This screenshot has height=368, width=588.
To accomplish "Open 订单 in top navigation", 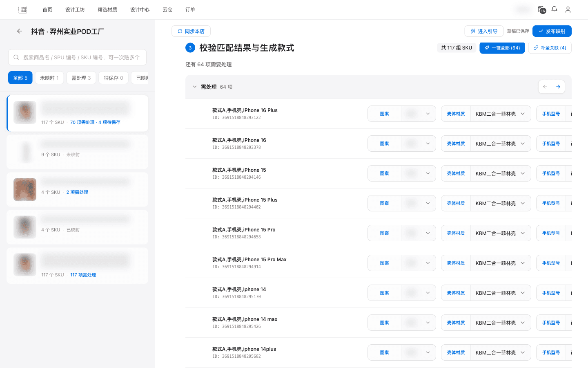I will click(190, 9).
